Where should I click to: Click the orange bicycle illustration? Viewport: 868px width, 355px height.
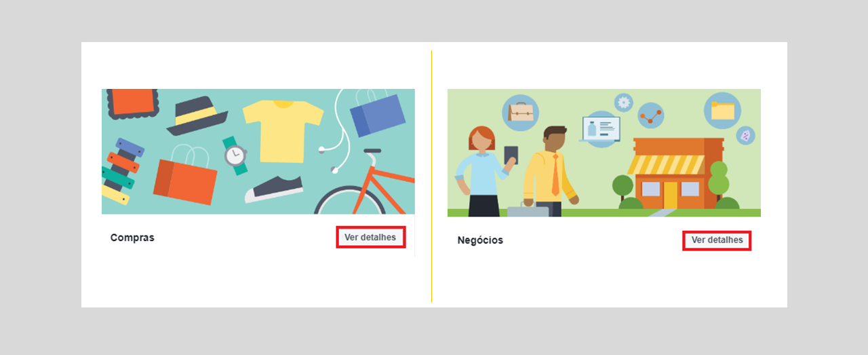(366, 182)
